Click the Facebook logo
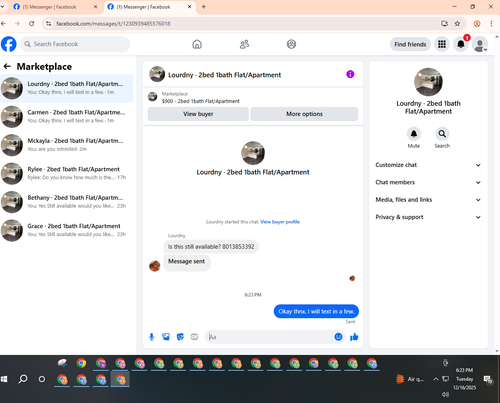500x403 pixels. click(x=9, y=44)
